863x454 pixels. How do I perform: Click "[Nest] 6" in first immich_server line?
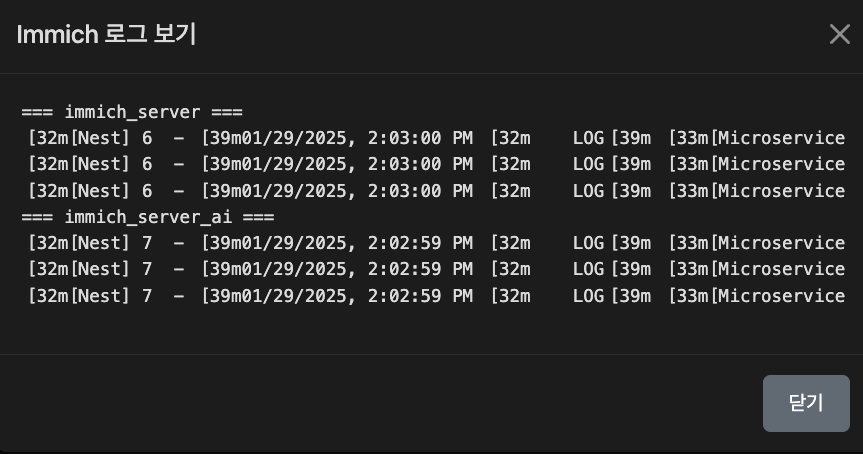110,138
